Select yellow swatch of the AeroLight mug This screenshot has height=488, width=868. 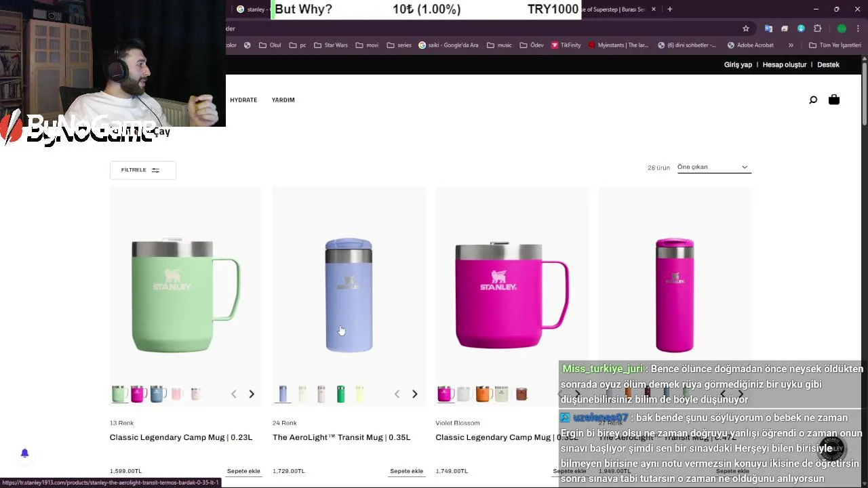359,394
